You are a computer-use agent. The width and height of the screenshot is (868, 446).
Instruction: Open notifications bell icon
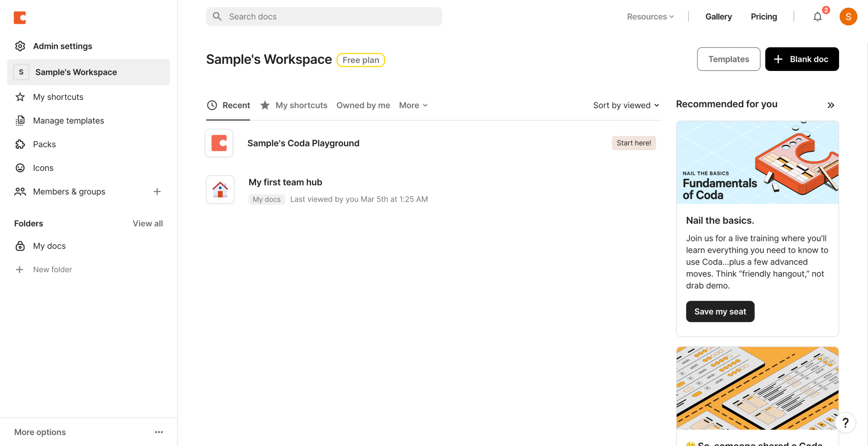817,17
